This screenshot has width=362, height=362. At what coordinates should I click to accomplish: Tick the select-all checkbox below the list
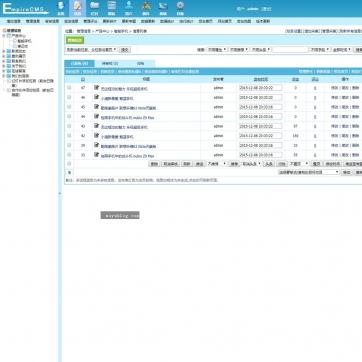point(69,164)
